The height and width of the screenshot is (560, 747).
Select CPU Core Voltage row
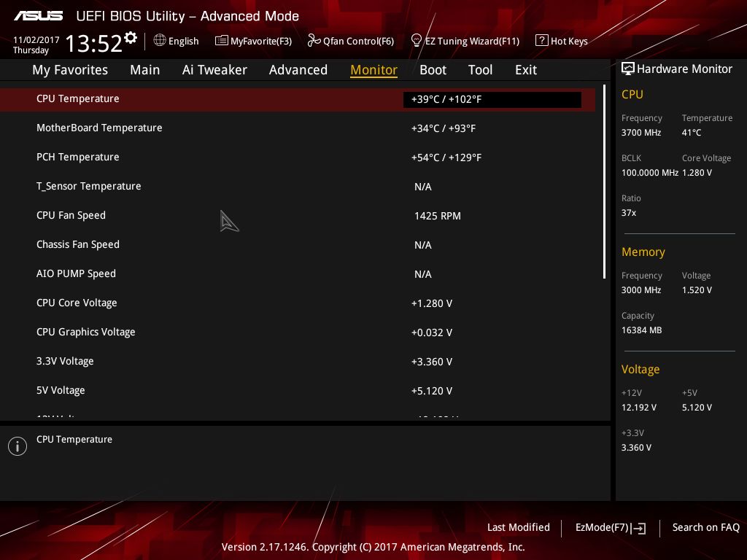tap(298, 303)
